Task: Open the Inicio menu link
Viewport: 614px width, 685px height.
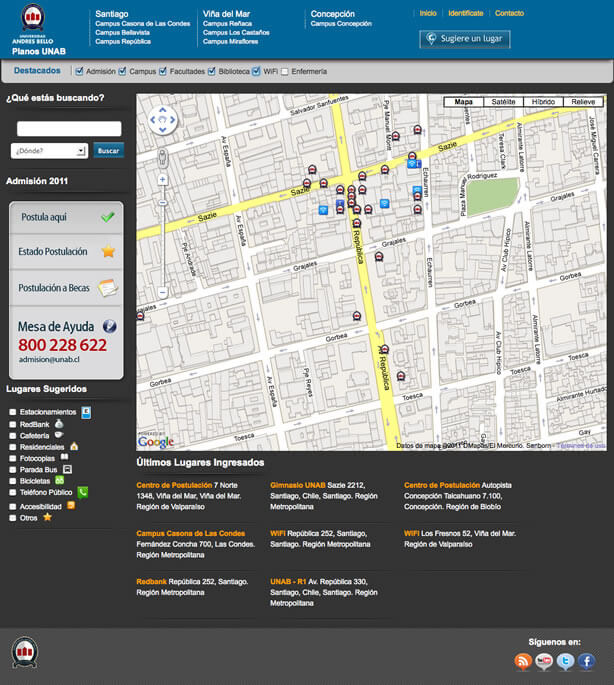Action: click(428, 13)
